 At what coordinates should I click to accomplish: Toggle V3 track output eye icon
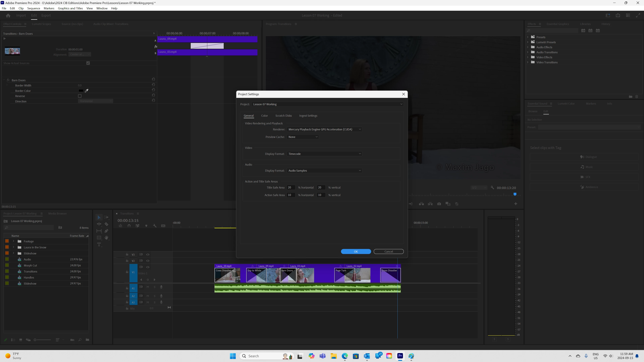[x=148, y=255]
